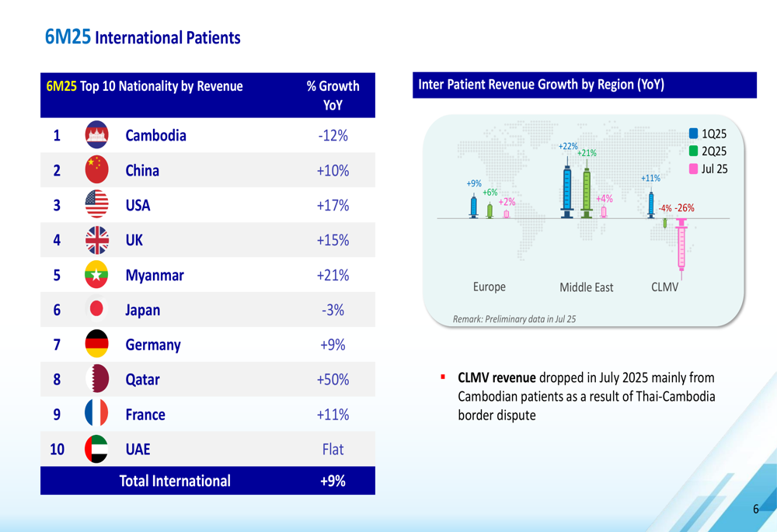Viewport: 777px width, 532px height.
Task: Click the Middle East +22% blue syringe bar
Action: click(x=567, y=187)
